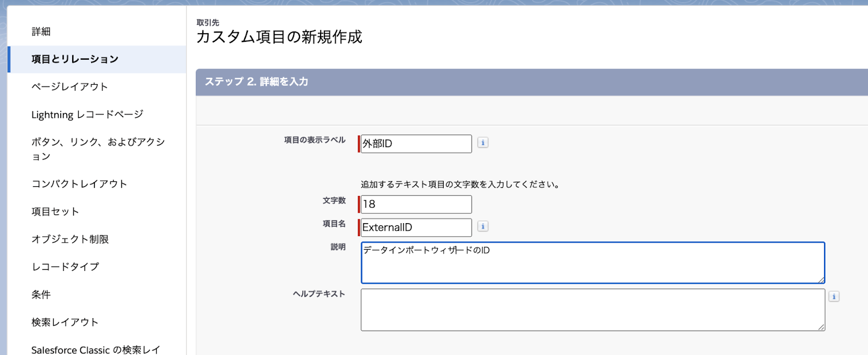Navigate to オブジェクト制限
The width and height of the screenshot is (868, 355).
click(70, 239)
